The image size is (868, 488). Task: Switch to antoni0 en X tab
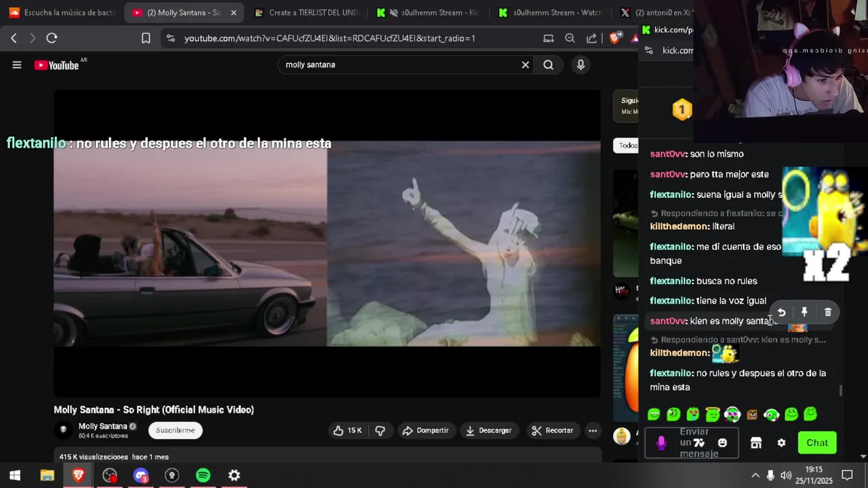click(658, 12)
